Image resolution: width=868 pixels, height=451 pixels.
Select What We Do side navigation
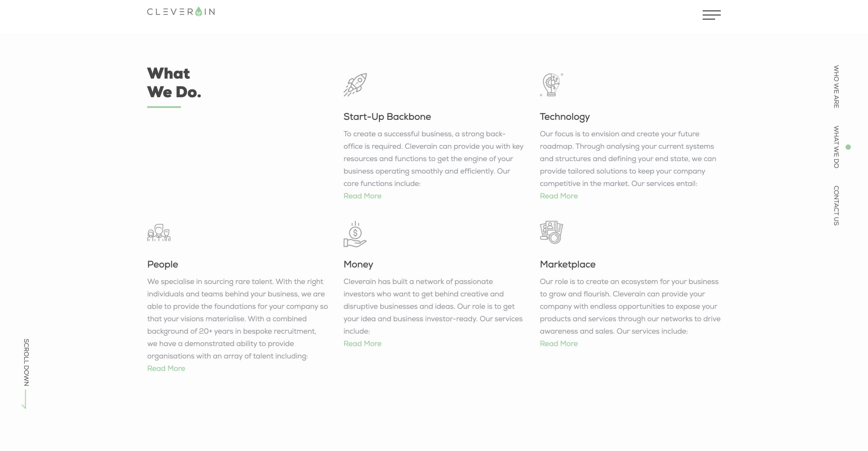tap(836, 147)
